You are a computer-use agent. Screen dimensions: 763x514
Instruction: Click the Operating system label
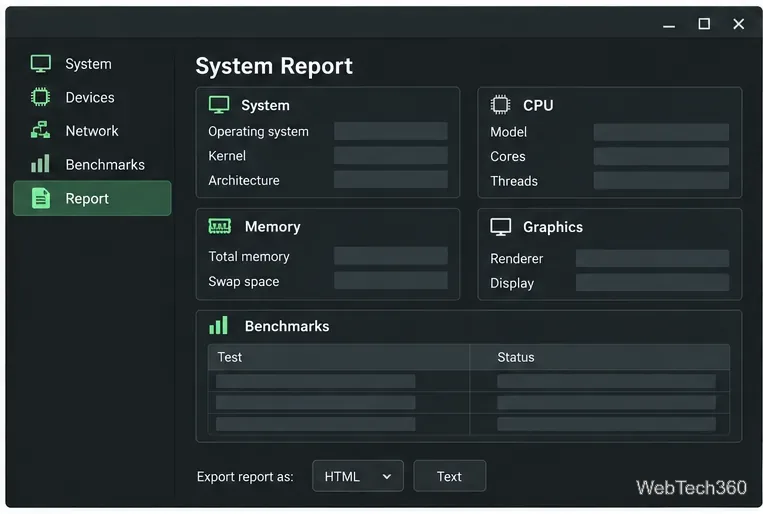pos(258,131)
